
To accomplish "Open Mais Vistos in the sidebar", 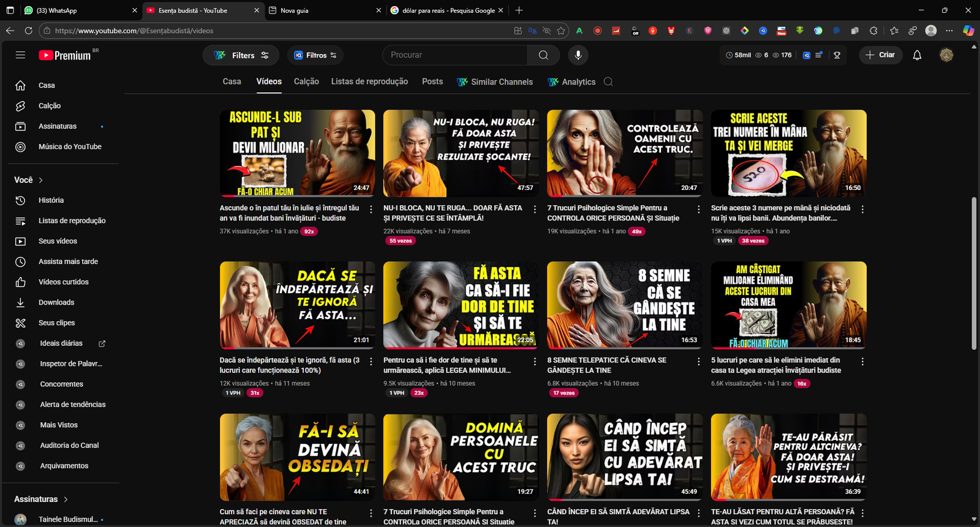I will [x=59, y=425].
